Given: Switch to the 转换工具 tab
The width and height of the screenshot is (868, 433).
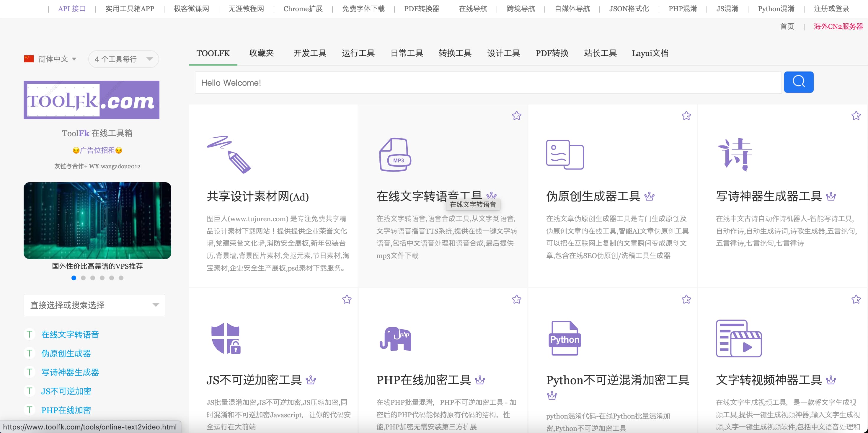Looking at the screenshot, I should pyautogui.click(x=455, y=53).
